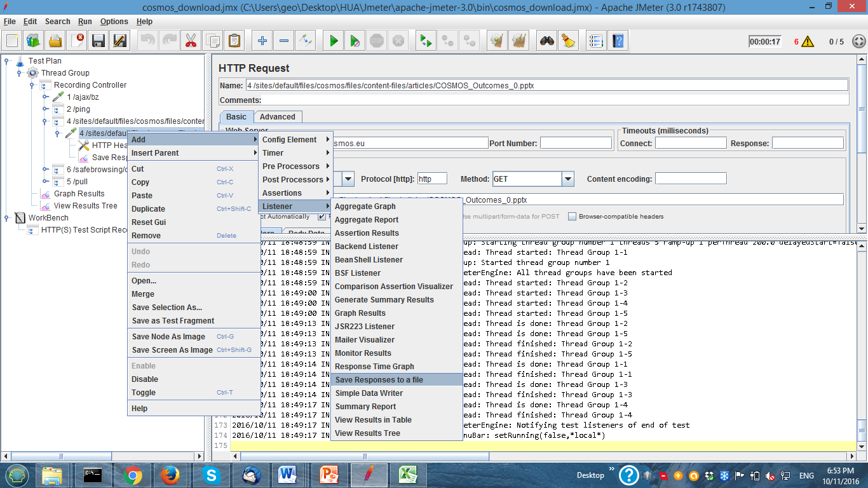Open the Help book toolbar icon

618,41
